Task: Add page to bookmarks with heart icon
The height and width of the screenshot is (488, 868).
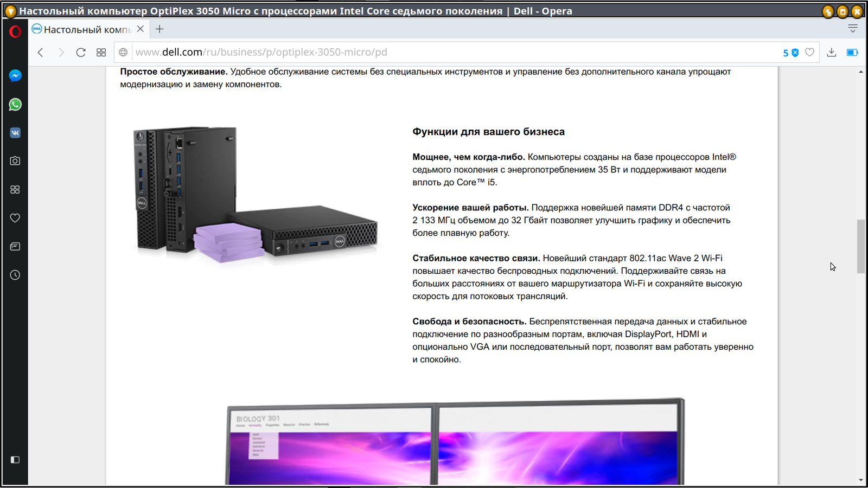Action: click(x=809, y=52)
